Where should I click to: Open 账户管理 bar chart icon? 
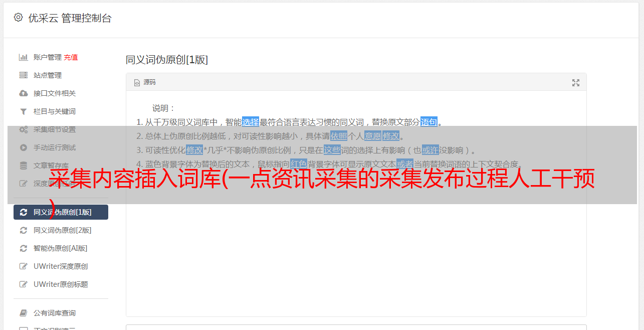23,57
